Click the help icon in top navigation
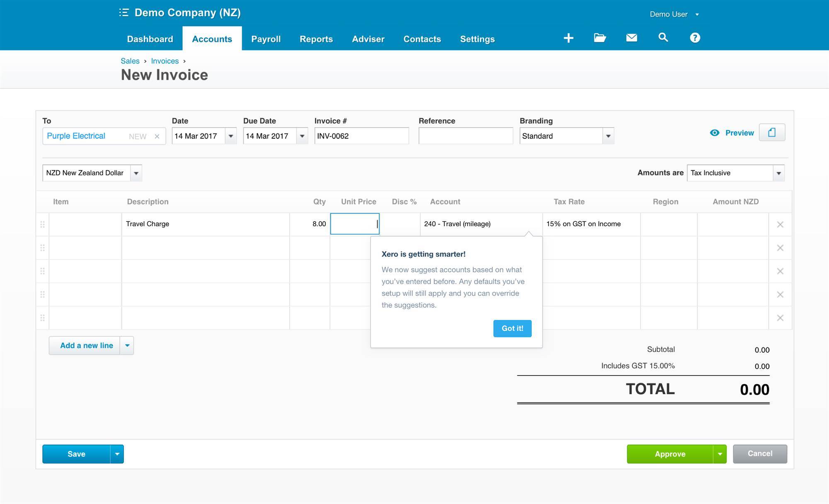Image resolution: width=829 pixels, height=504 pixels. [694, 38]
